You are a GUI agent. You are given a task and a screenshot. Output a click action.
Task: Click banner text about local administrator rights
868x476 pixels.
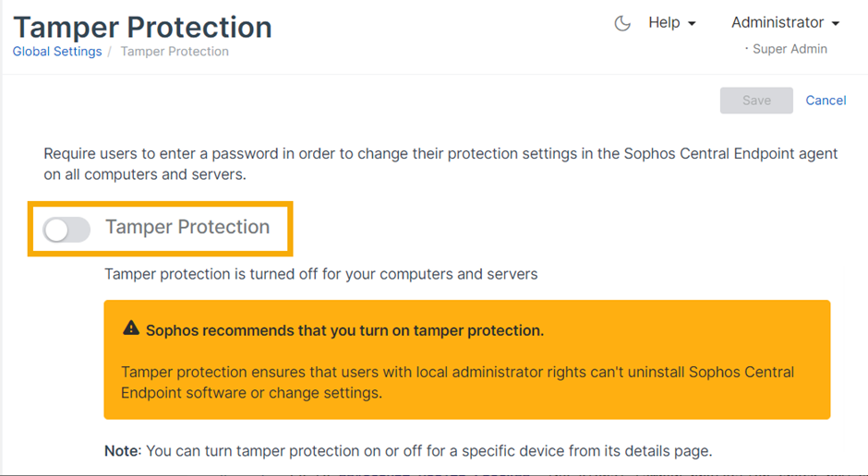457,382
